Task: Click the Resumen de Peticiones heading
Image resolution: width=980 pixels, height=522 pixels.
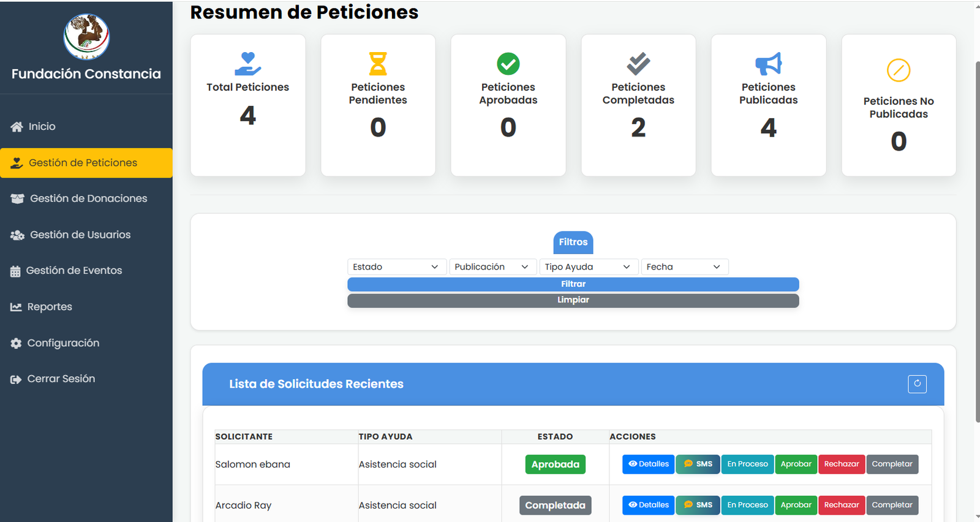Action: pos(304,12)
